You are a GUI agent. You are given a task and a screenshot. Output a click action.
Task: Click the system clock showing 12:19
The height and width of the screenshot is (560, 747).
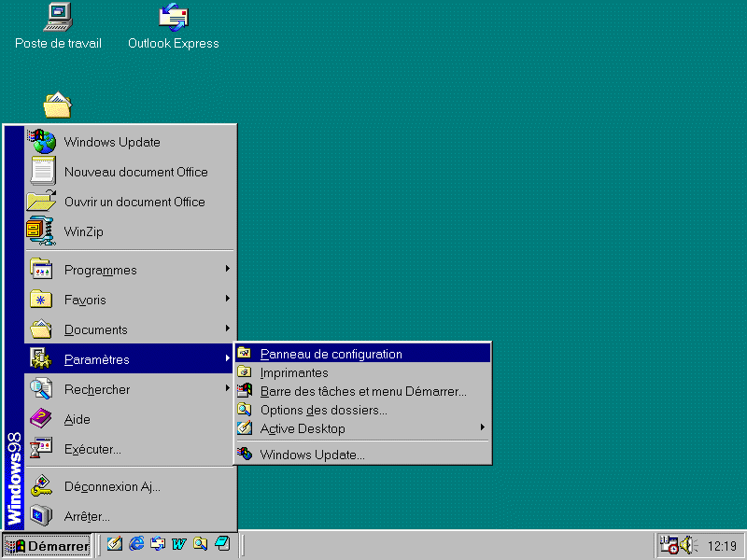click(722, 545)
